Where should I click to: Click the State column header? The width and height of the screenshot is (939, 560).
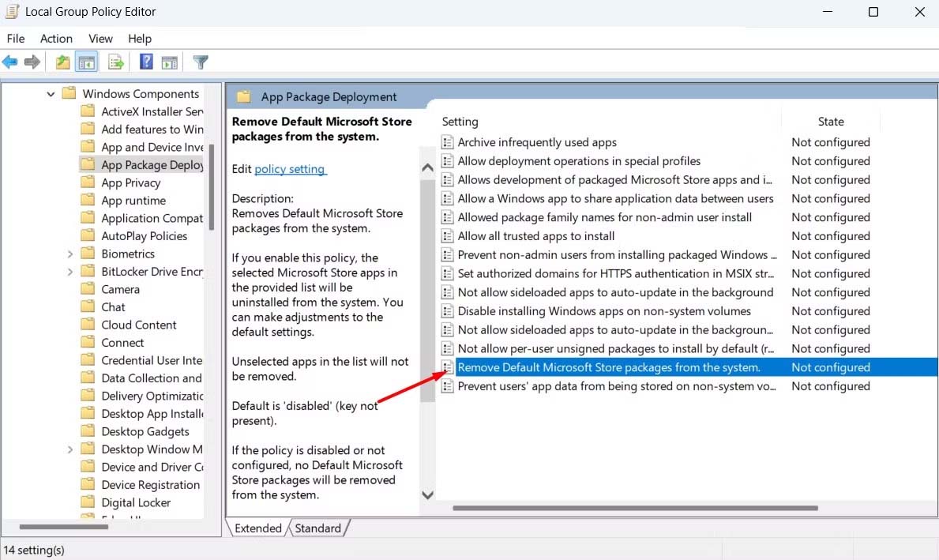tap(831, 122)
